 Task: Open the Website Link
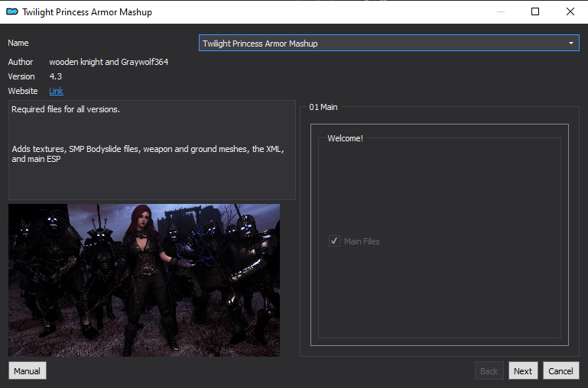[x=56, y=91]
